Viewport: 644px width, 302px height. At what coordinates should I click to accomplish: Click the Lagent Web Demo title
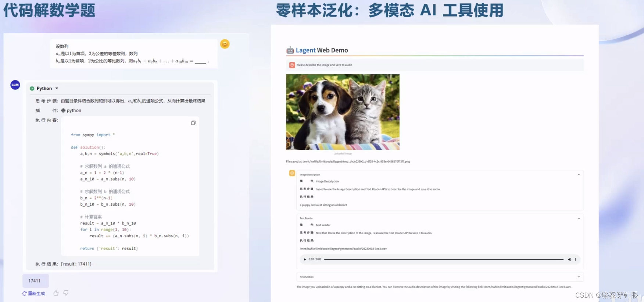coord(322,50)
